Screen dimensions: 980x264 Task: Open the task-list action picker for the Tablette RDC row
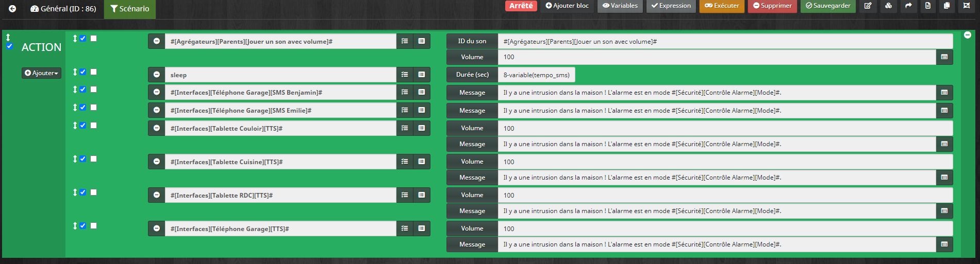[405, 195]
